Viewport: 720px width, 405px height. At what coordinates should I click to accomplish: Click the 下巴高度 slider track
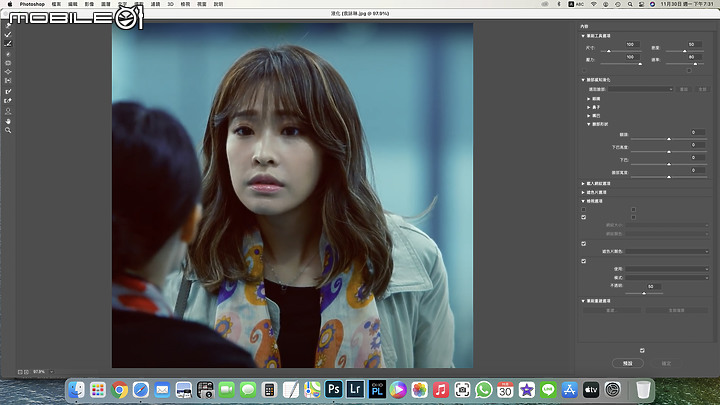669,152
